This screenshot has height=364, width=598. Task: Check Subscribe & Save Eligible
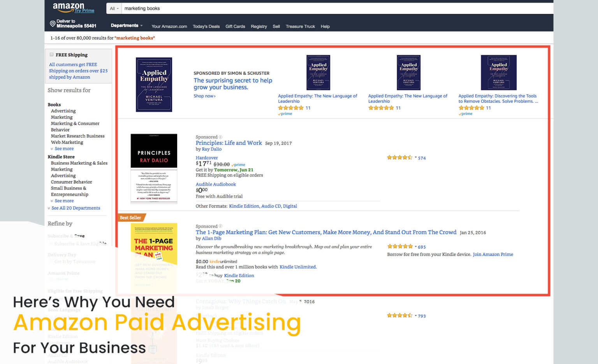[51, 243]
